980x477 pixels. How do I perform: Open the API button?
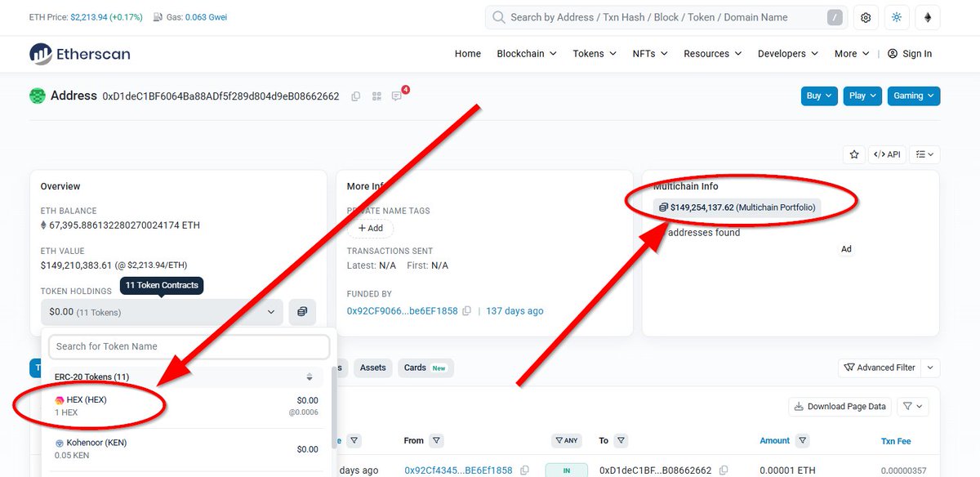[x=886, y=154]
